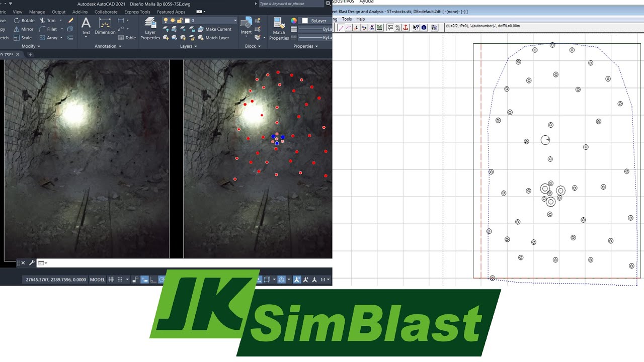Switch to the Manage ribbon tab

pos(37,12)
